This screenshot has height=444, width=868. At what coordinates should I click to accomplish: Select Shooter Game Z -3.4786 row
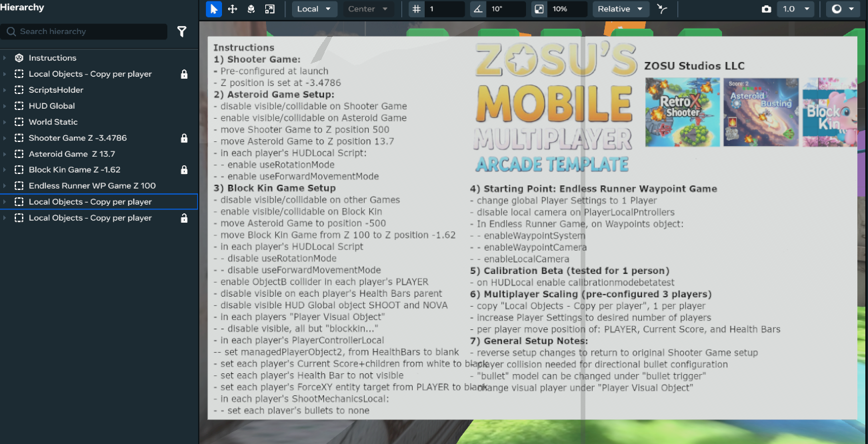coord(99,138)
